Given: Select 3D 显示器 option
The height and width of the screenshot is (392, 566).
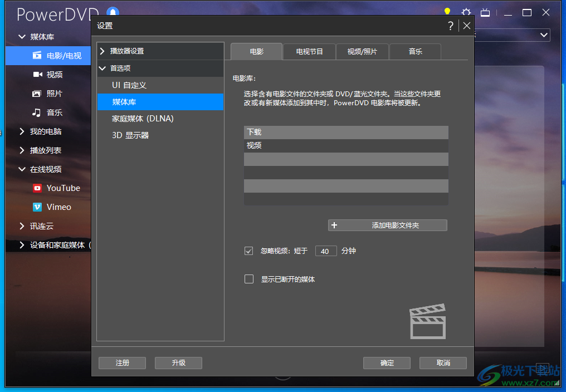Looking at the screenshot, I should tap(160, 135).
